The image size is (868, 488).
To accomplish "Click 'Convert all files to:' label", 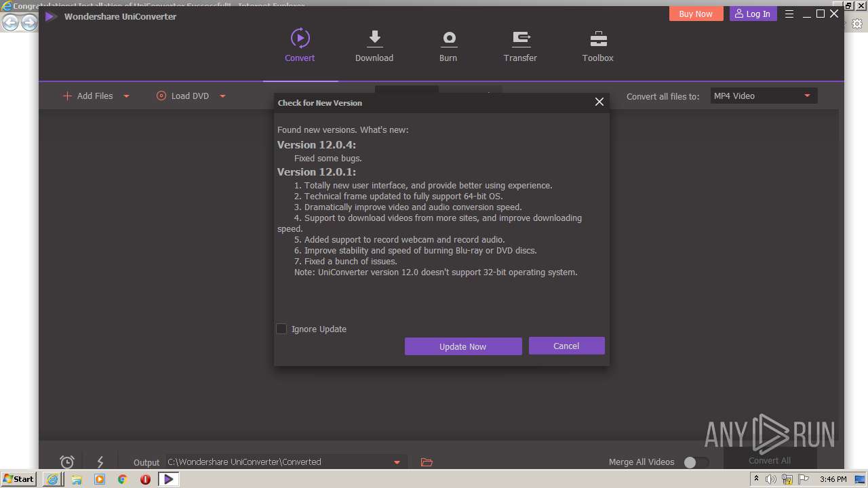I will 663,96.
